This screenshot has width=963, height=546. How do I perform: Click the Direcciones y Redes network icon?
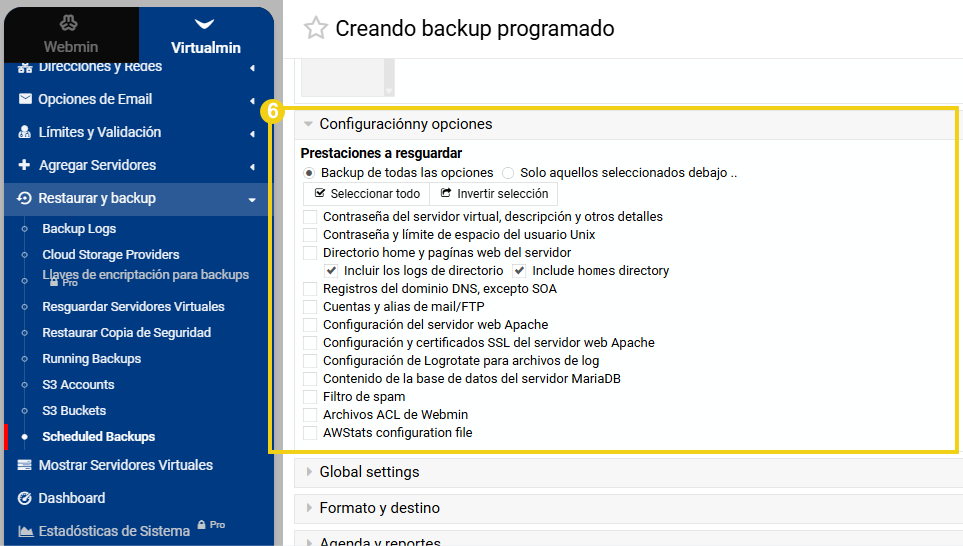[x=25, y=68]
